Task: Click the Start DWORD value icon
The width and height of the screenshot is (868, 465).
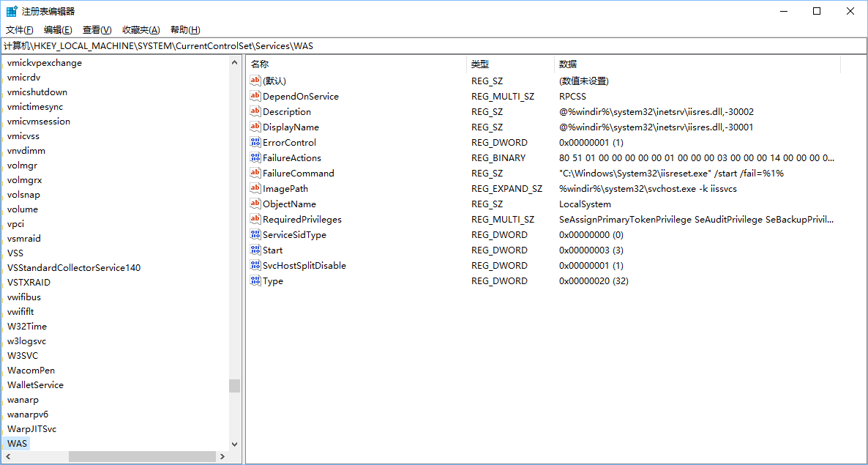Action: [255, 250]
